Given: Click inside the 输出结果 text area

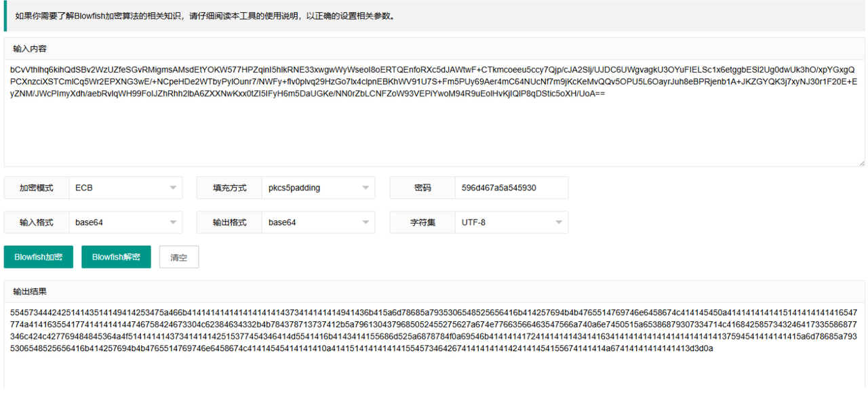Looking at the screenshot, I should [x=434, y=346].
